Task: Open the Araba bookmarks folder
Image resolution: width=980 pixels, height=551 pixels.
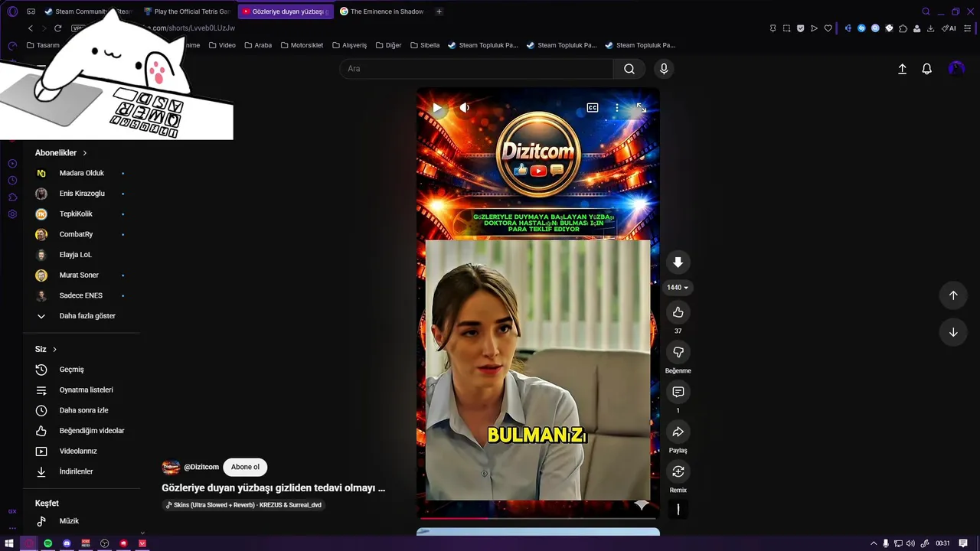Action: point(258,45)
